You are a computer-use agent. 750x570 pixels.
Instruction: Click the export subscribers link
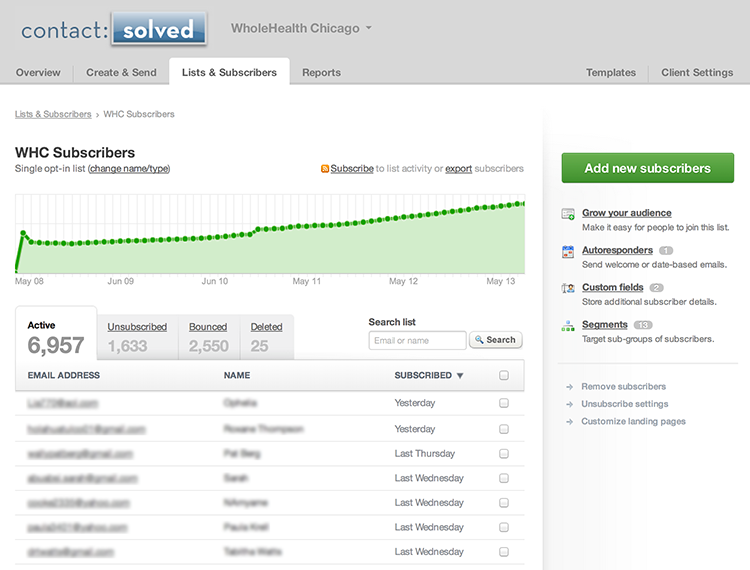click(458, 169)
